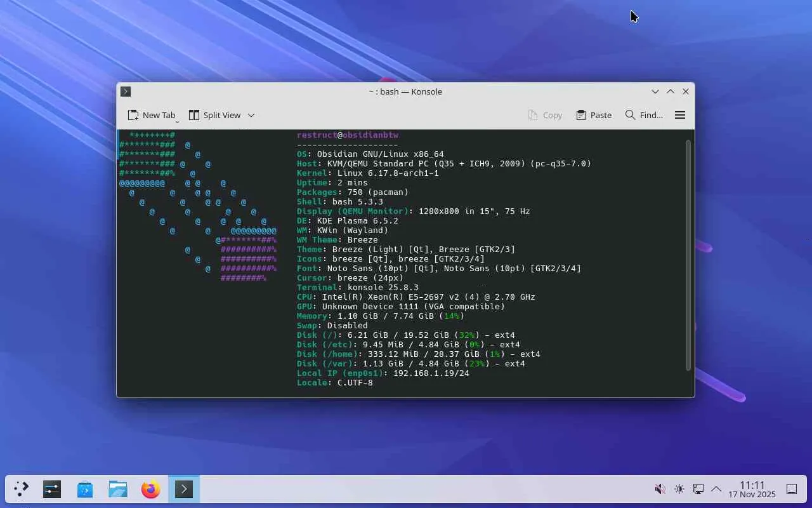Click the 'Locale: C.UTF-8' line
This screenshot has width=812, height=508.
(335, 382)
